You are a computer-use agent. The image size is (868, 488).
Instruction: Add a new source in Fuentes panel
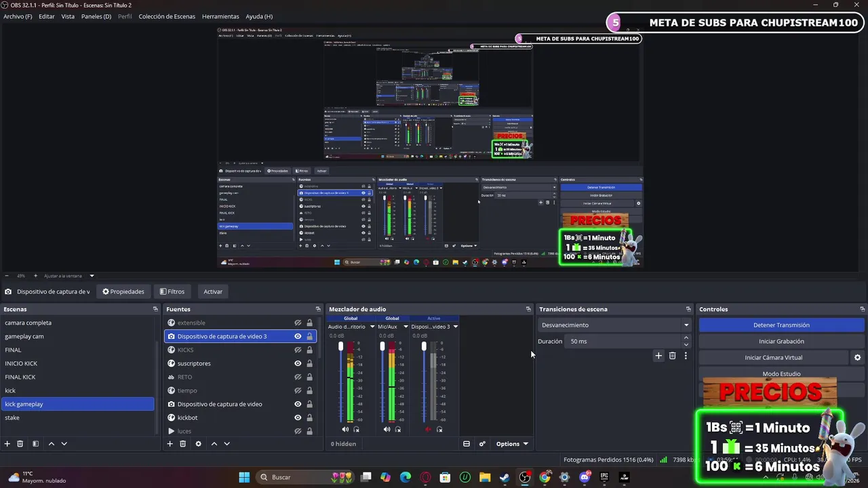170,444
